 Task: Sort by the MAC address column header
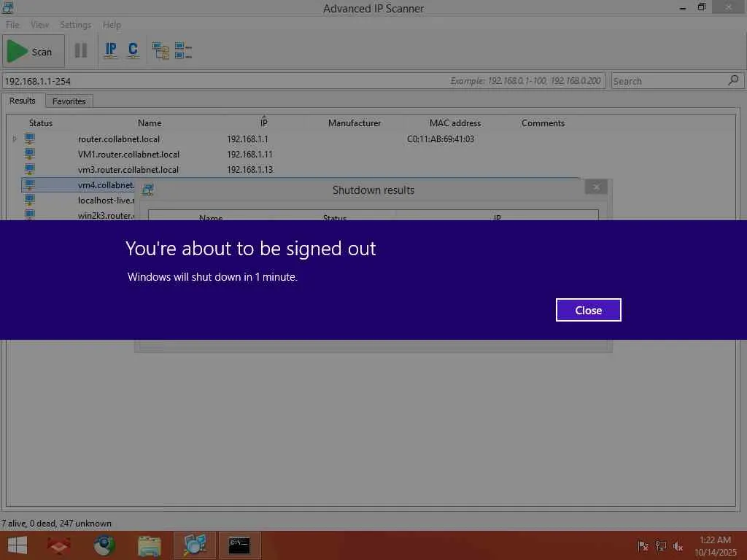tap(455, 122)
